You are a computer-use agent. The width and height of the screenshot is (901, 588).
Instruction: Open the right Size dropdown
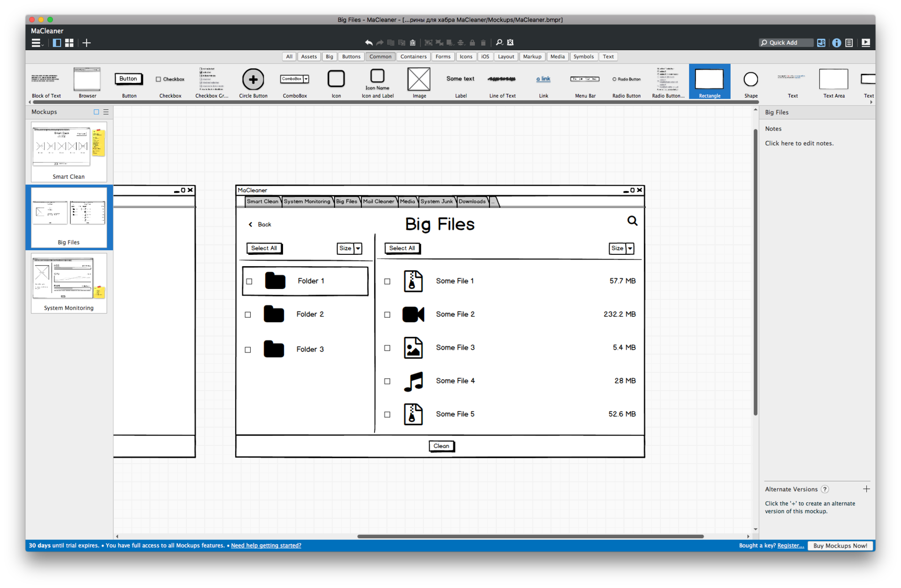tap(630, 248)
